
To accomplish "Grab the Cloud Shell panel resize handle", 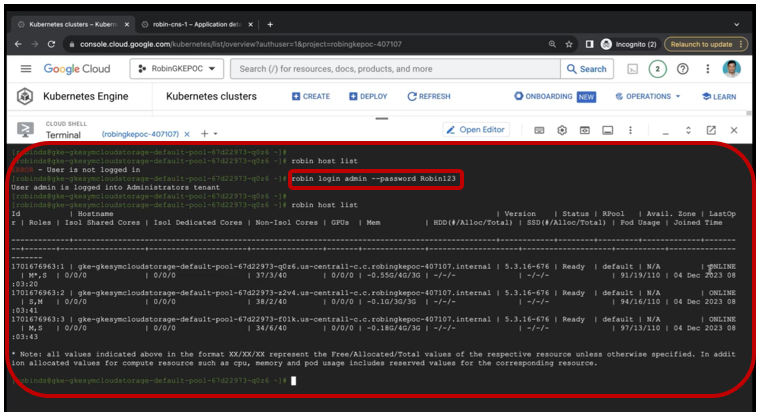I will tap(382, 118).
